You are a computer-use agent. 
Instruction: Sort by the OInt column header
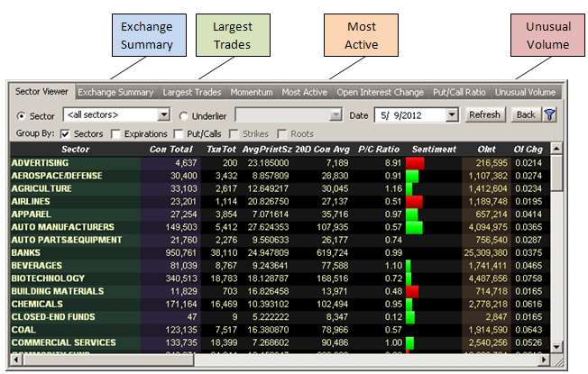click(x=487, y=150)
